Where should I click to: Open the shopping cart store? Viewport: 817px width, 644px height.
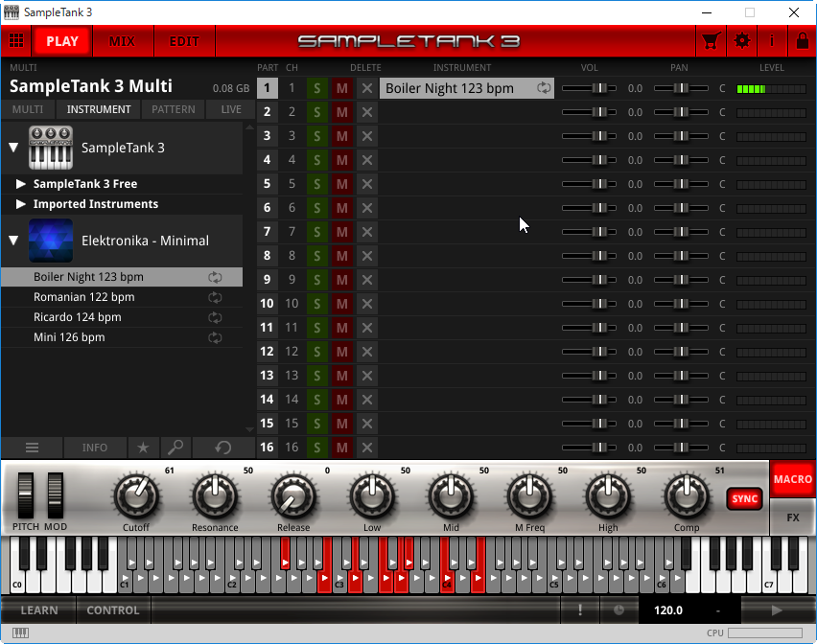712,40
